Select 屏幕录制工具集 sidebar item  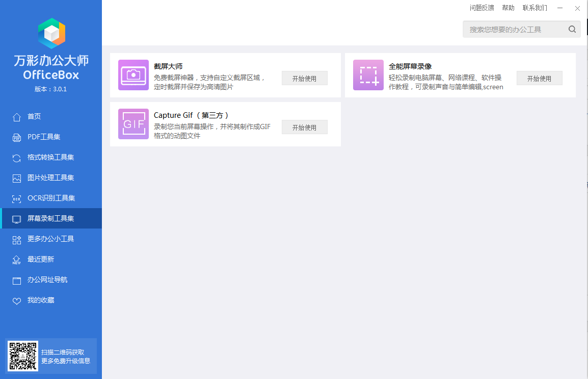tap(50, 219)
